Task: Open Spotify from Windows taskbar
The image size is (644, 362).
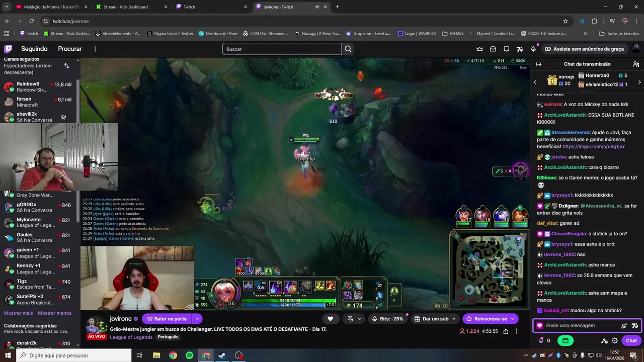Action: [x=189, y=355]
